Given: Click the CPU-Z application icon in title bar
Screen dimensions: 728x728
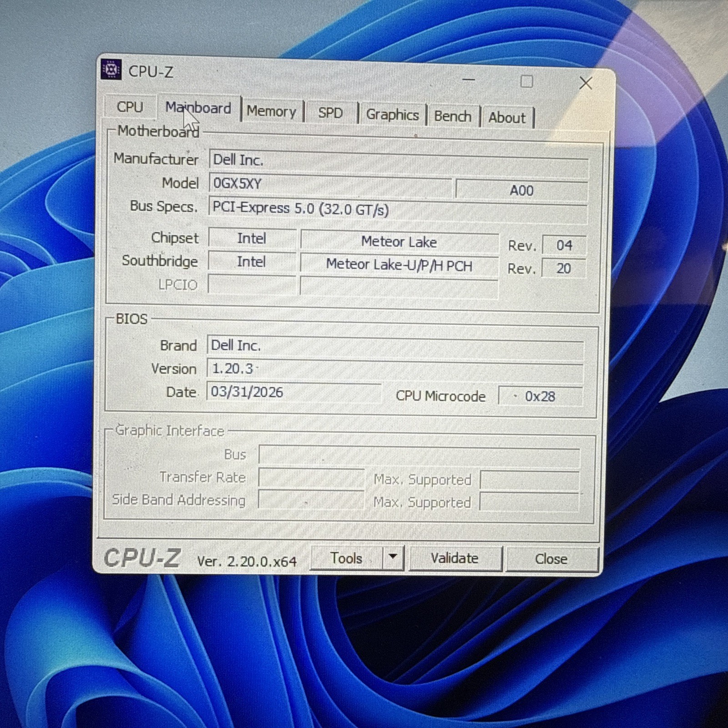Looking at the screenshot, I should (111, 70).
